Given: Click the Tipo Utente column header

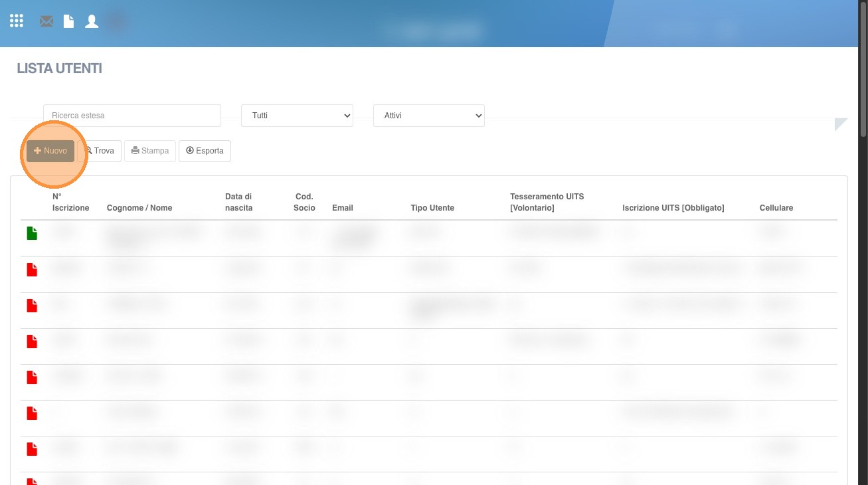Looking at the screenshot, I should 432,208.
